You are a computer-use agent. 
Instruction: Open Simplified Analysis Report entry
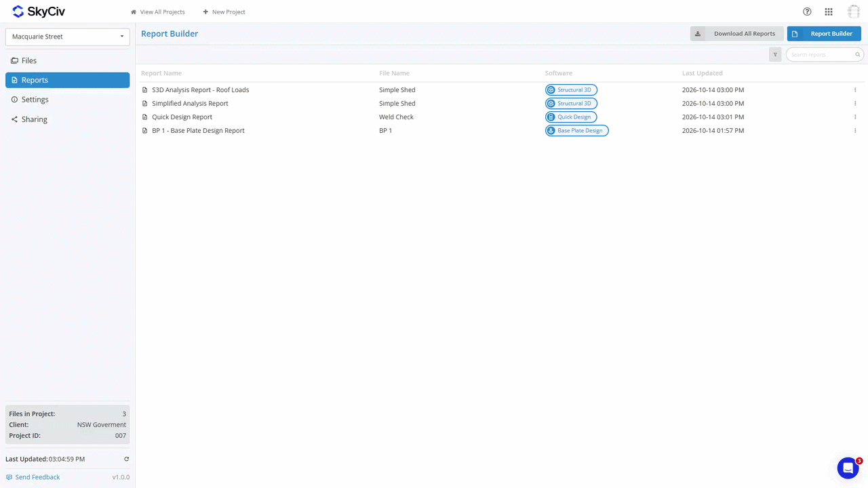coord(190,103)
